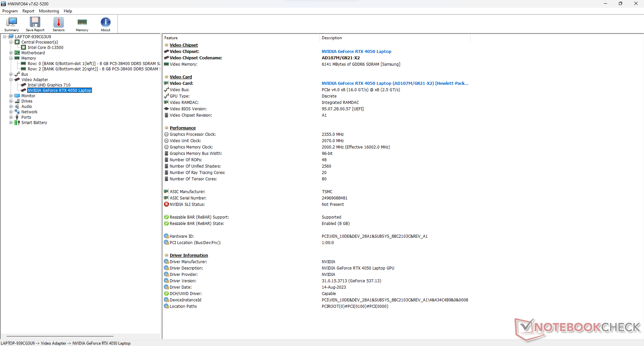Expand the Monitor tree node
The image size is (644, 346).
pyautogui.click(x=11, y=96)
